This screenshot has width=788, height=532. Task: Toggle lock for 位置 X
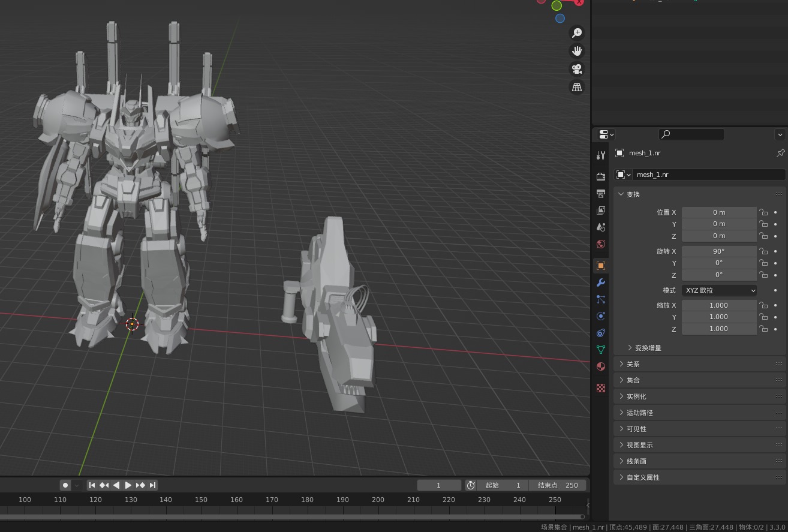[763, 212]
